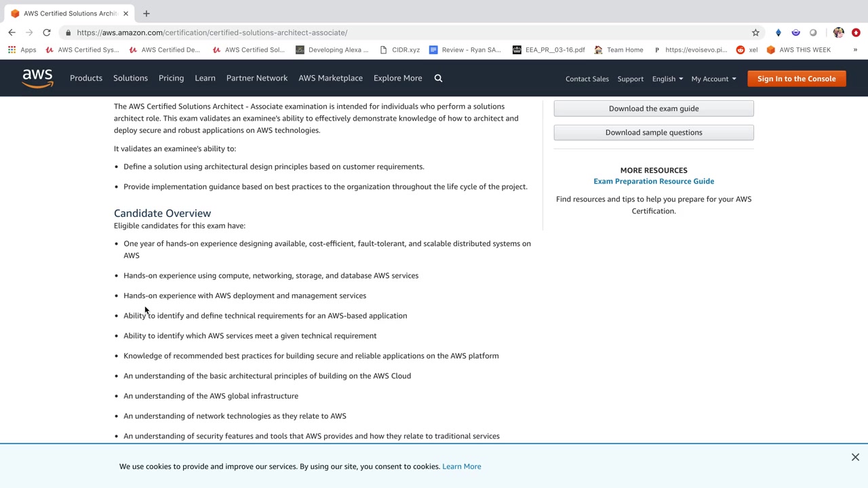This screenshot has width=868, height=488.
Task: Click the Contact Sales link
Action: [587, 79]
